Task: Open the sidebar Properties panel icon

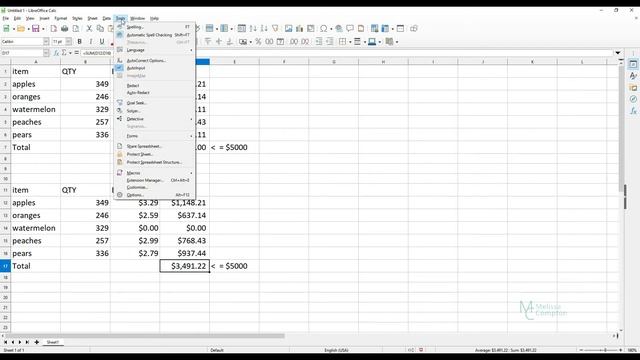Action: tap(633, 64)
